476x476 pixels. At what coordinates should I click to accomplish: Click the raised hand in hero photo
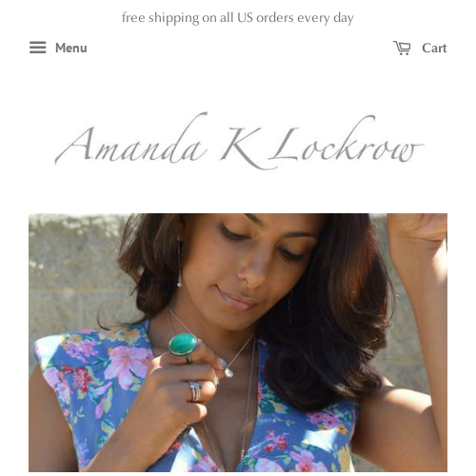[418, 235]
